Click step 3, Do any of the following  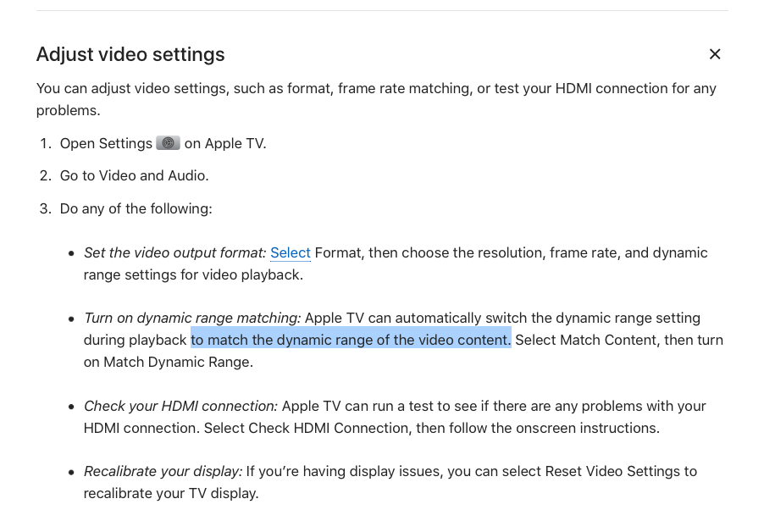pyautogui.click(x=136, y=208)
